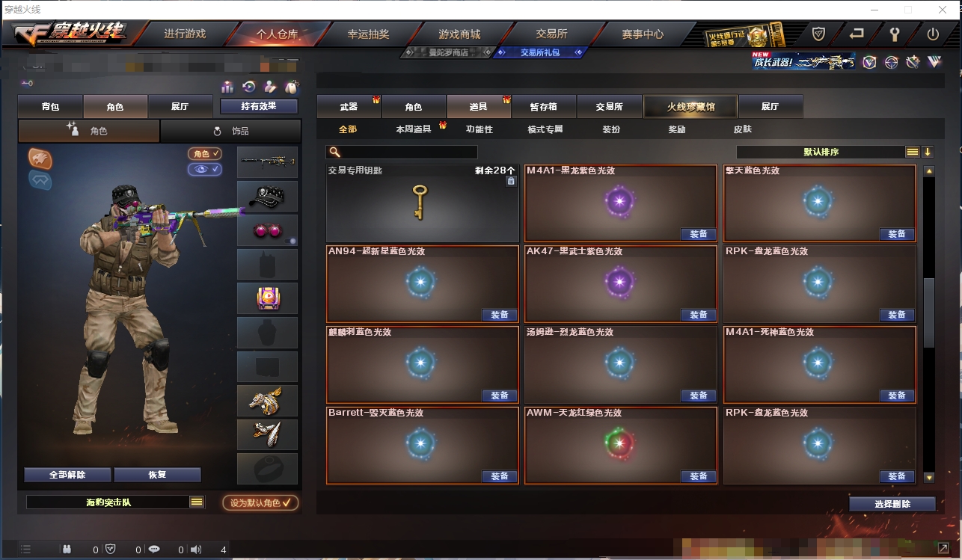Click the trash icon on trade key item
Viewport: 962px width, 560px height.
coord(511,181)
